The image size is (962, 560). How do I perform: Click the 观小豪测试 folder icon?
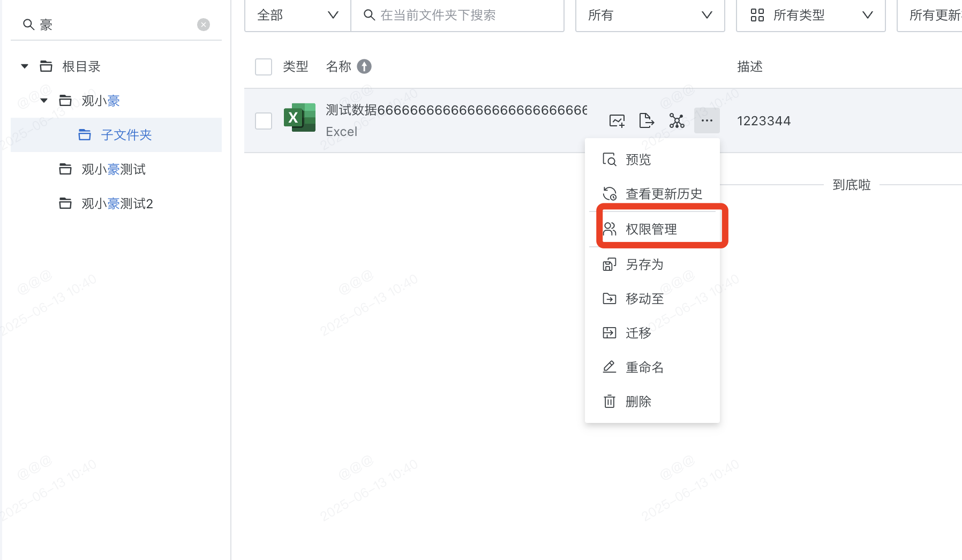tap(65, 169)
